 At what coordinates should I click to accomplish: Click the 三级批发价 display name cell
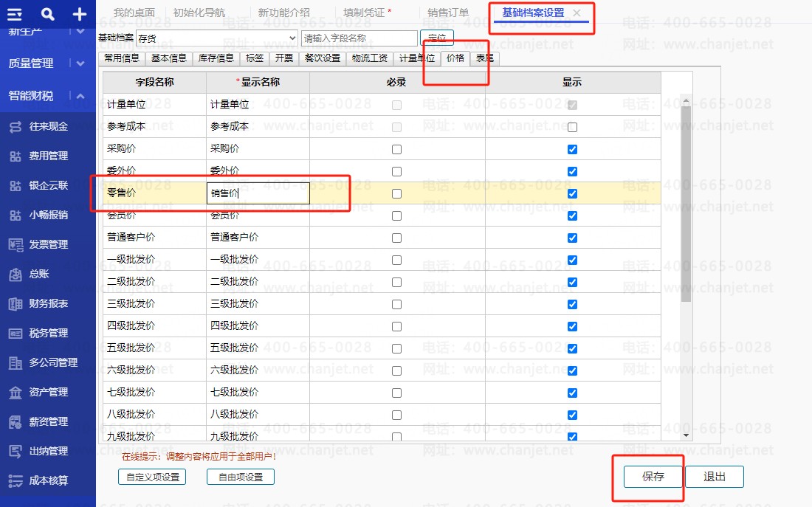click(x=258, y=304)
